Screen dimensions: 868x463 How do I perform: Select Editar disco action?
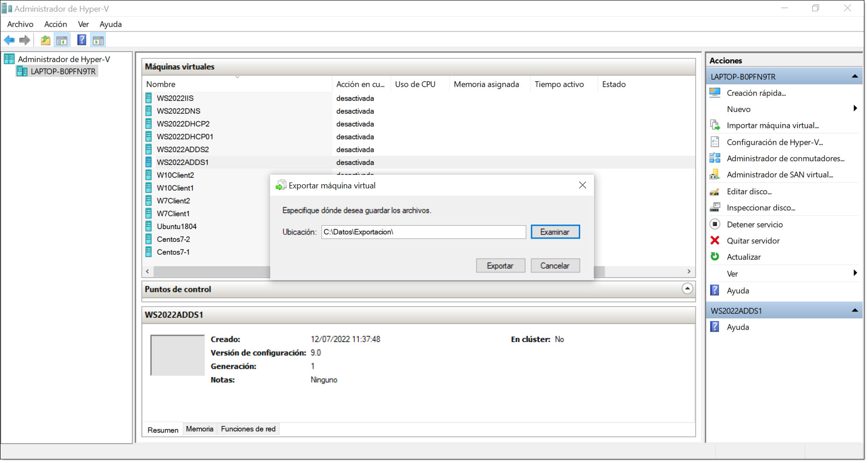point(749,191)
